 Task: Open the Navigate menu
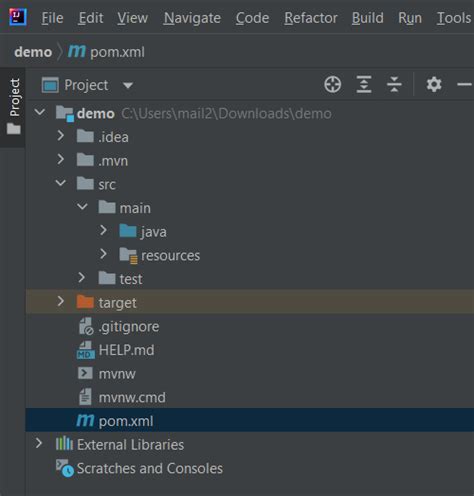pyautogui.click(x=192, y=18)
